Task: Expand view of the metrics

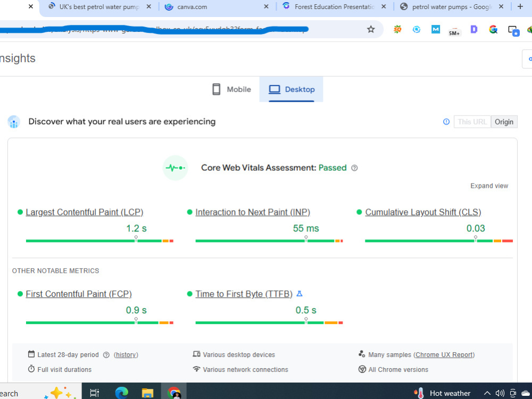Action: point(489,186)
